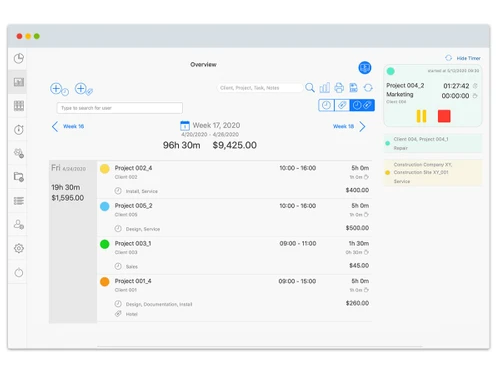500x375 pixels.
Task: Add a new expense with tag plus icon
Action: (84, 89)
